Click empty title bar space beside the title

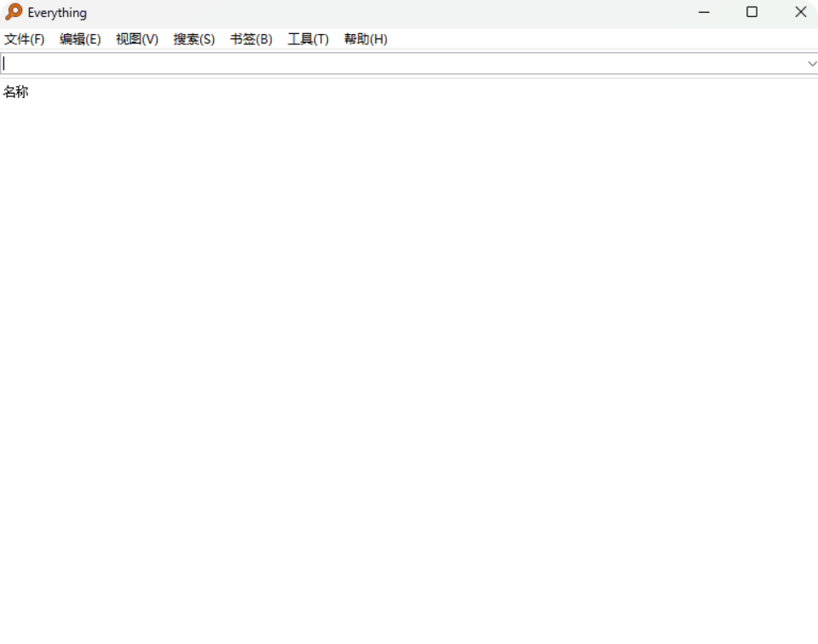point(383,13)
